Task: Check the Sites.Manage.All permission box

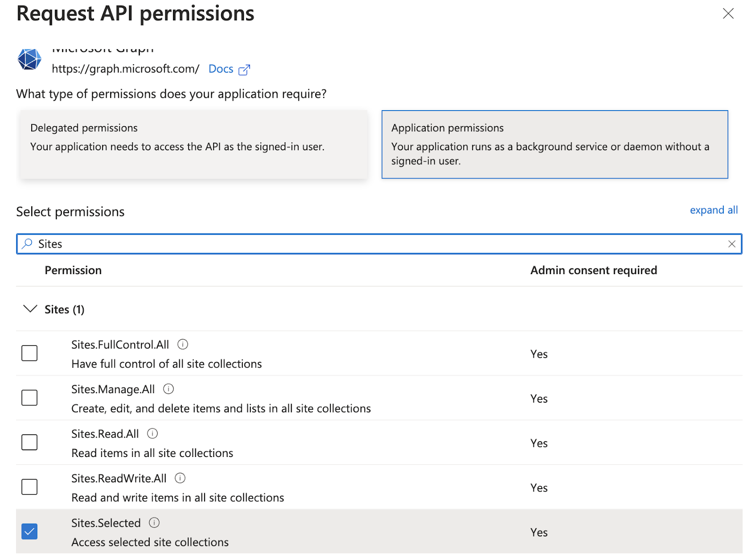Action: point(29,397)
